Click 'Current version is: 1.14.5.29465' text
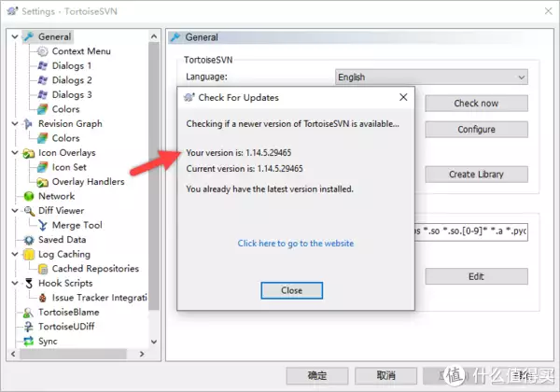Image resolution: width=560 pixels, height=392 pixels. [x=245, y=169]
